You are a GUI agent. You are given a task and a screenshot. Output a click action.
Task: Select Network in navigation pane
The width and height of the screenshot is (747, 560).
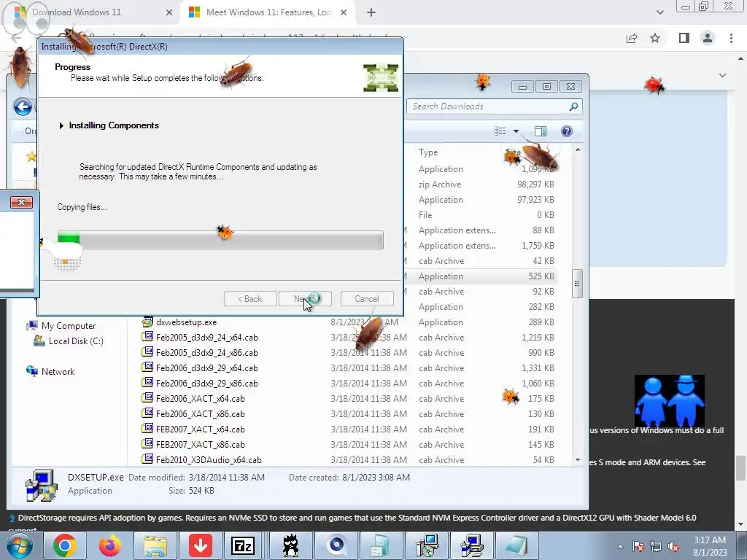click(x=58, y=371)
